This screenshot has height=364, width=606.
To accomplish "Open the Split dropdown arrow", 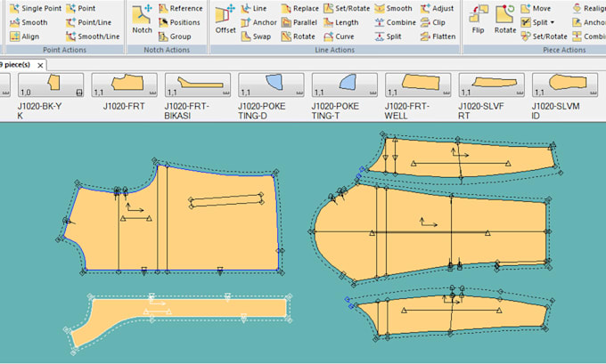I will [552, 22].
